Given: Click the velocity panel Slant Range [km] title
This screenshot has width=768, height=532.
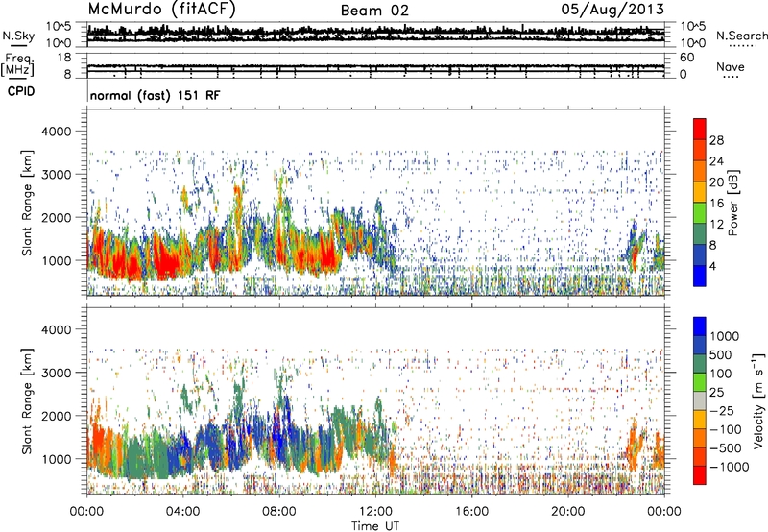Looking at the screenshot, I should pos(27,400).
